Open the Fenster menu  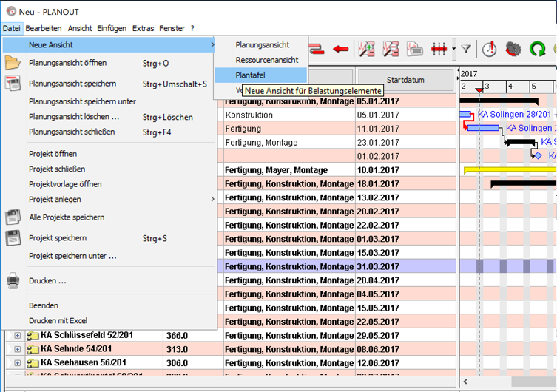pyautogui.click(x=172, y=28)
